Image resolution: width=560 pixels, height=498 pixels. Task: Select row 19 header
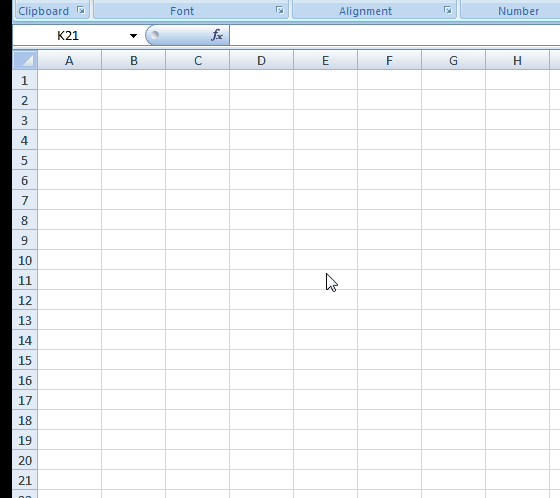point(25,440)
